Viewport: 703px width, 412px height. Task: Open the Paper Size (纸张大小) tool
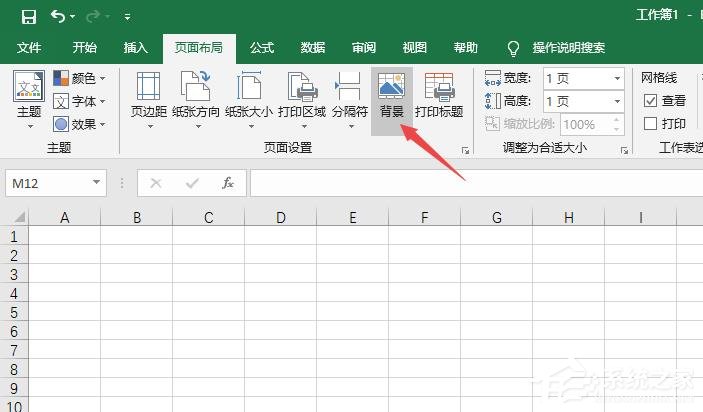[248, 98]
